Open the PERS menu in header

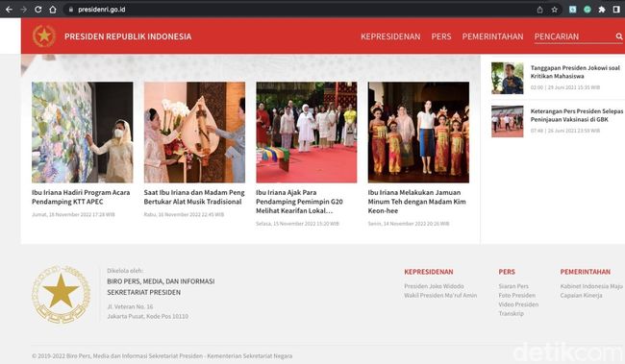coord(441,36)
